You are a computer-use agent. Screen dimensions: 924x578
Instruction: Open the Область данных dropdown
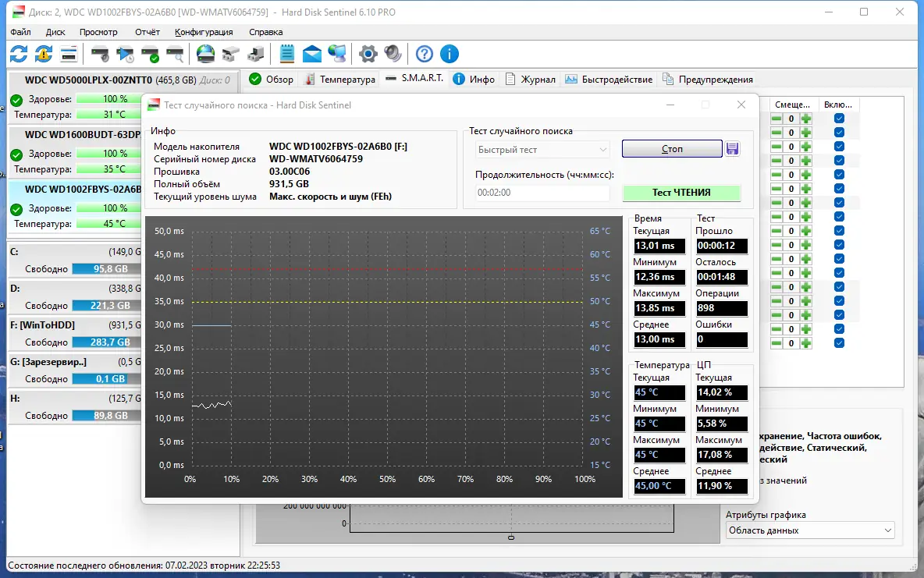[810, 530]
